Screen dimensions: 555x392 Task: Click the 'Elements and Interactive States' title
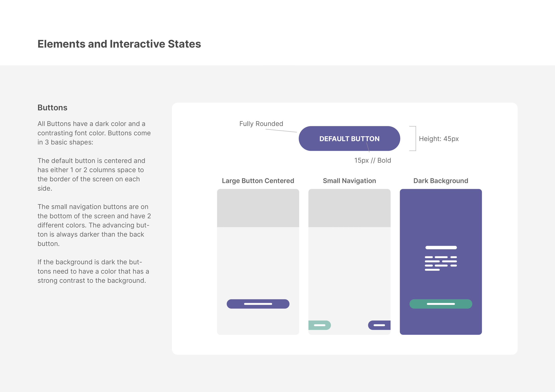119,44
